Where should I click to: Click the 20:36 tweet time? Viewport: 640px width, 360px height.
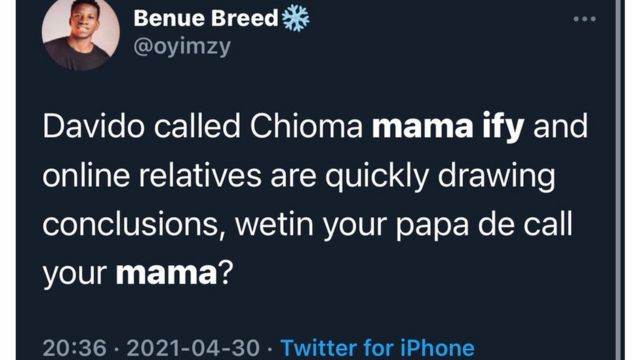click(x=74, y=348)
